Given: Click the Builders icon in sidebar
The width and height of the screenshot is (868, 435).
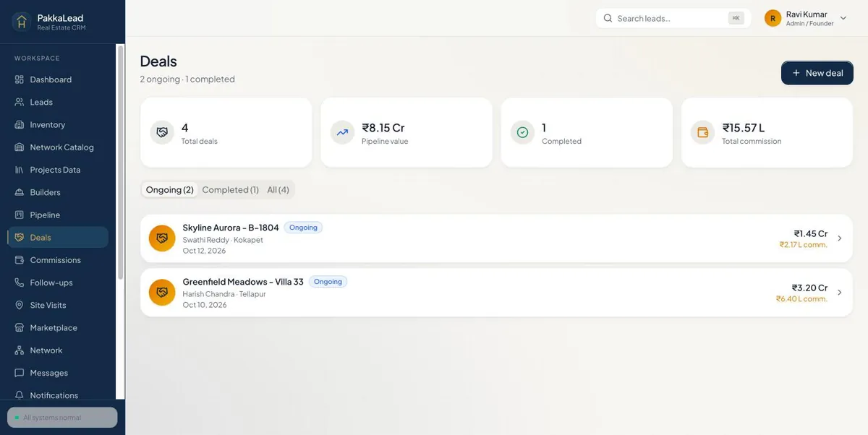Looking at the screenshot, I should (x=20, y=192).
